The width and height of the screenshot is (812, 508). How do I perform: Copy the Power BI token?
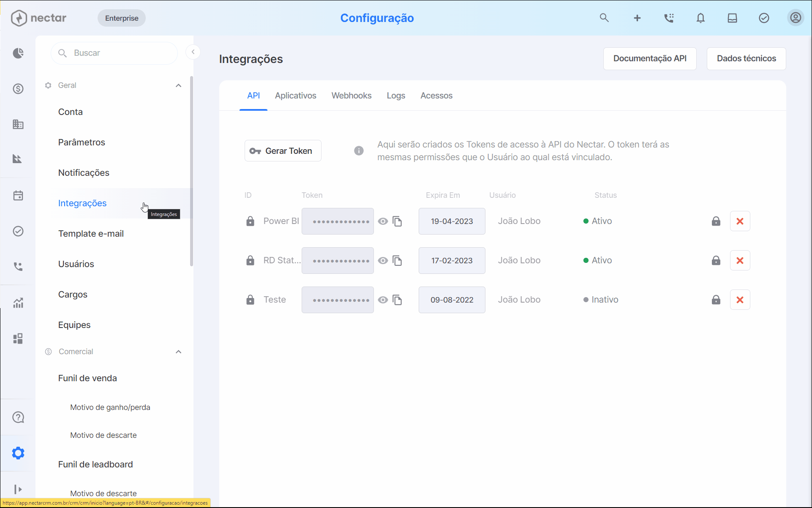tap(397, 221)
